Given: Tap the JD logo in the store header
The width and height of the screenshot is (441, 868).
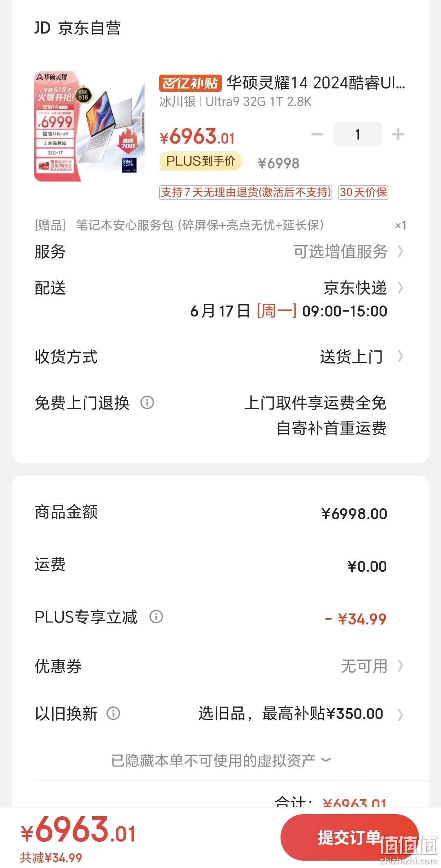Looking at the screenshot, I should tap(42, 28).
